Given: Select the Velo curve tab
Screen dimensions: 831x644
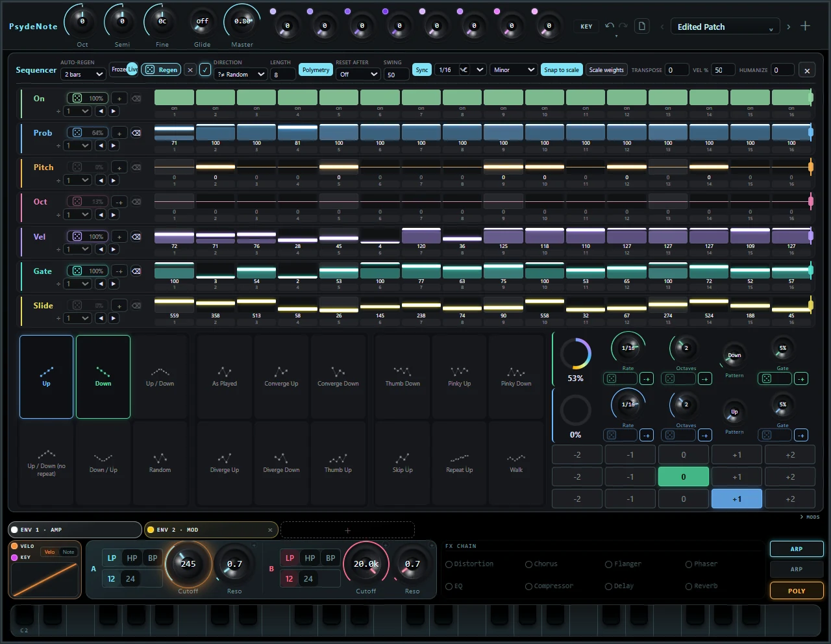Looking at the screenshot, I should pyautogui.click(x=50, y=552).
